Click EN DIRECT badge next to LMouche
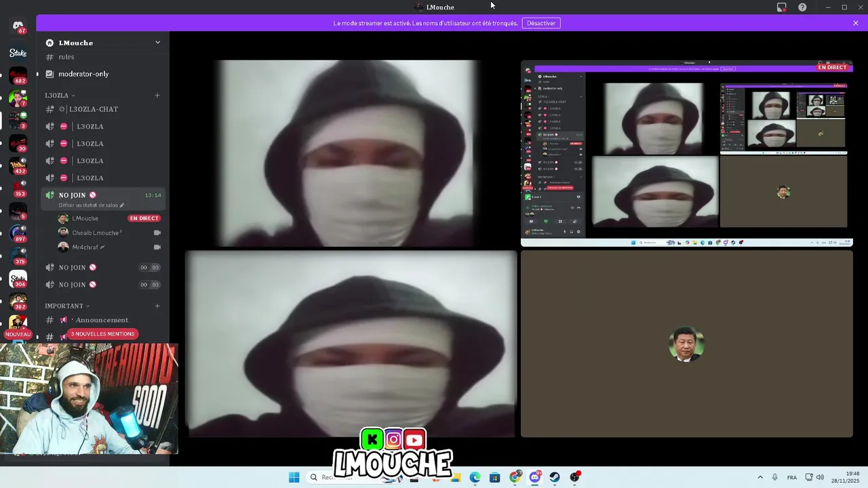This screenshot has height=488, width=868. coord(144,218)
